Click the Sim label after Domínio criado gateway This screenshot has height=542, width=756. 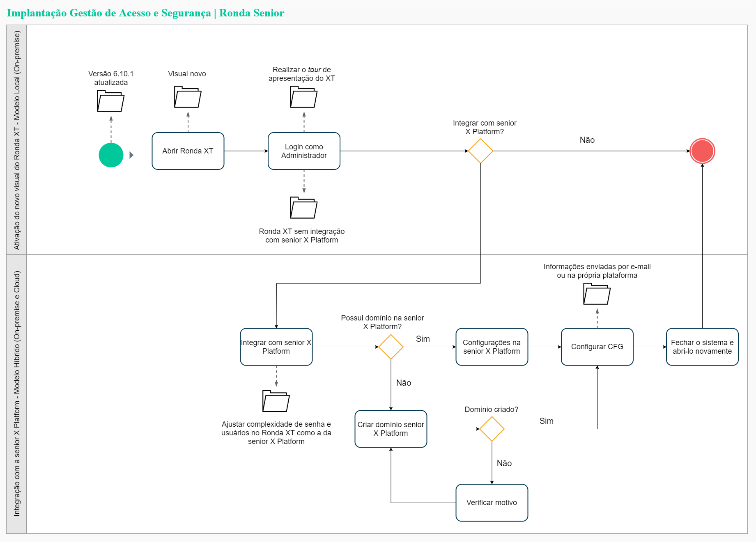click(547, 421)
